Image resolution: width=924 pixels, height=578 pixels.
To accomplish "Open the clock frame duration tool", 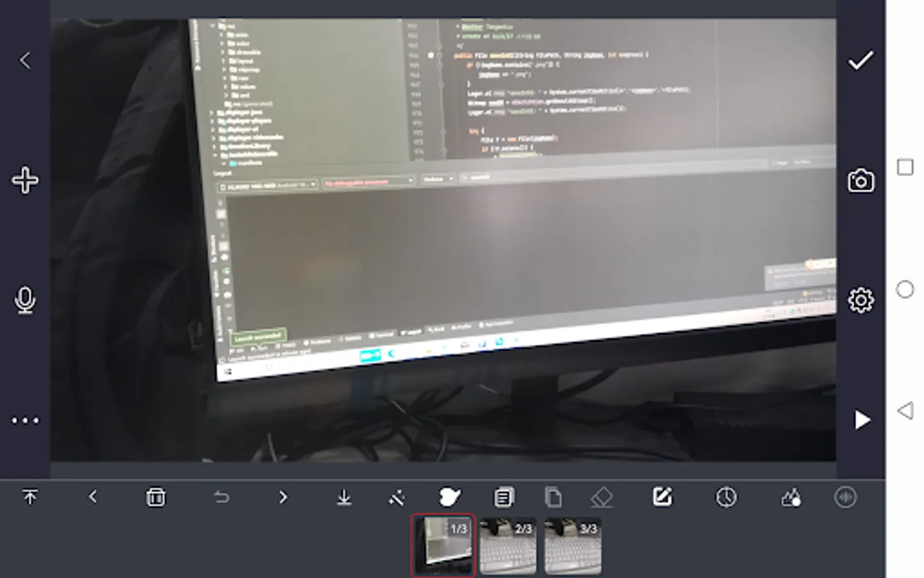I will click(726, 497).
